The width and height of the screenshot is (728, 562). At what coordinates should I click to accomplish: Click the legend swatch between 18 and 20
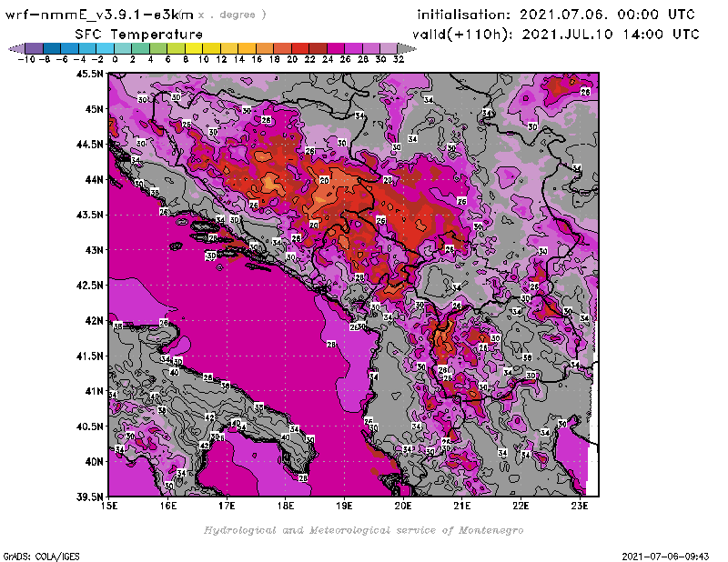pyautogui.click(x=282, y=48)
